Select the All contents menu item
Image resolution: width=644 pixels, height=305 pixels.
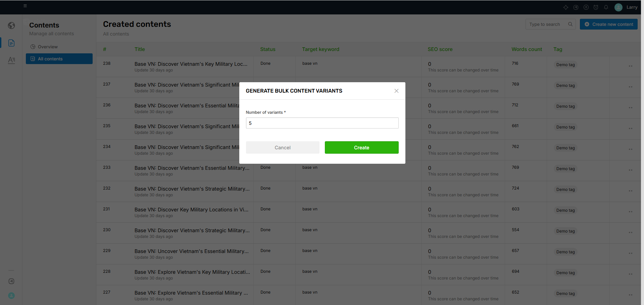pyautogui.click(x=59, y=59)
